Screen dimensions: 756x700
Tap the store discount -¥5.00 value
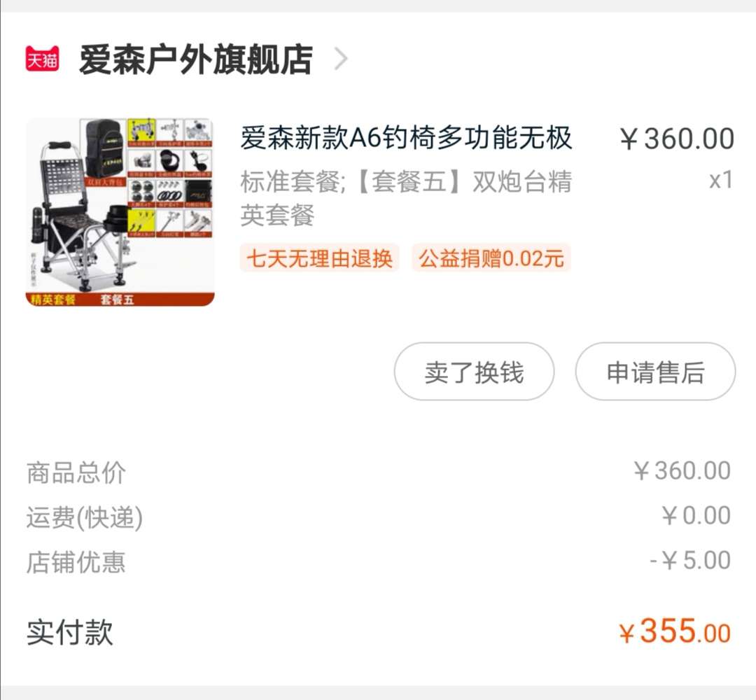click(x=690, y=561)
